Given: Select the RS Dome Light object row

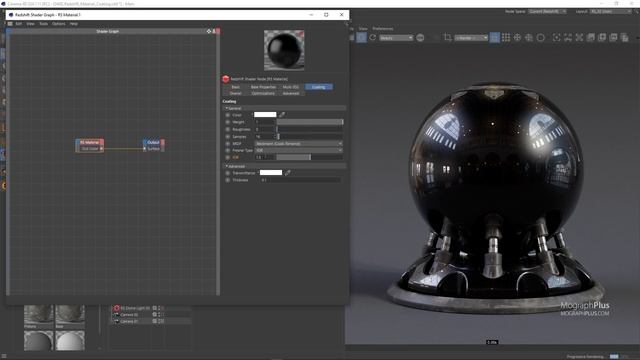Looking at the screenshot, I should coord(151,308).
